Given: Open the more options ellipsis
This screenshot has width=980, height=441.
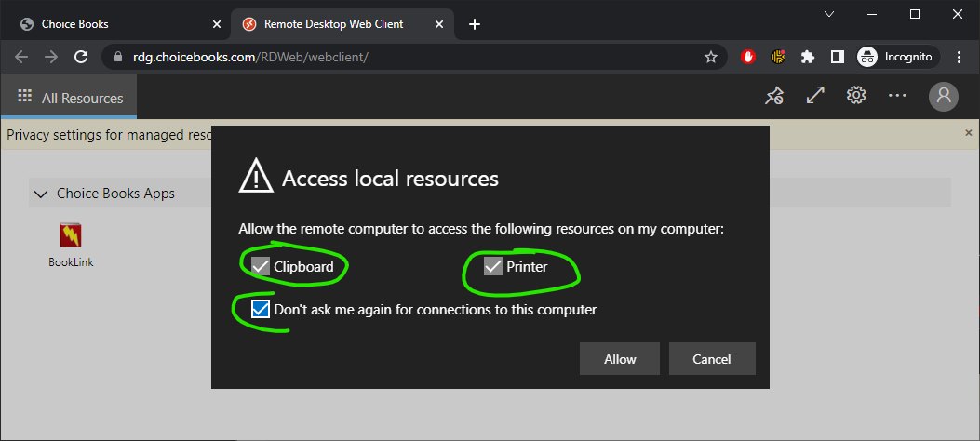Looking at the screenshot, I should tap(897, 96).
